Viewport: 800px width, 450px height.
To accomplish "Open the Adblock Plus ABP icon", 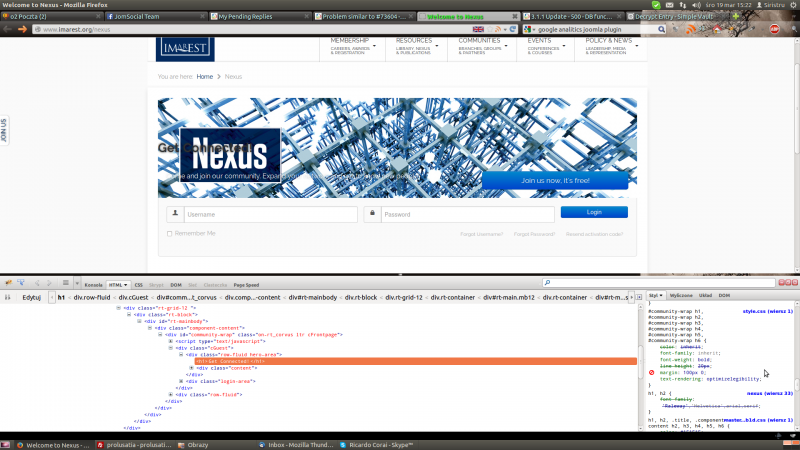I will [x=774, y=29].
